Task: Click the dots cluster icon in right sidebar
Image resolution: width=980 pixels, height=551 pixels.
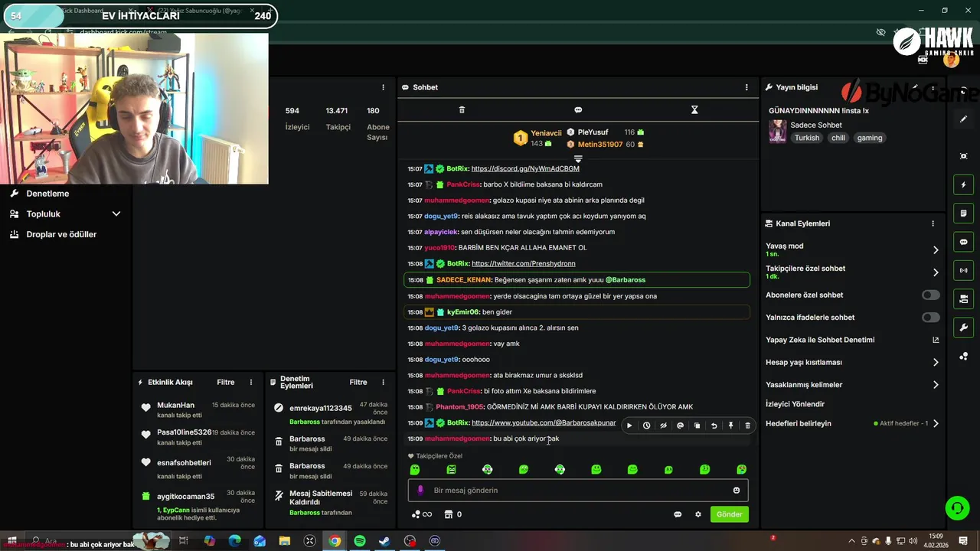Action: [x=963, y=356]
